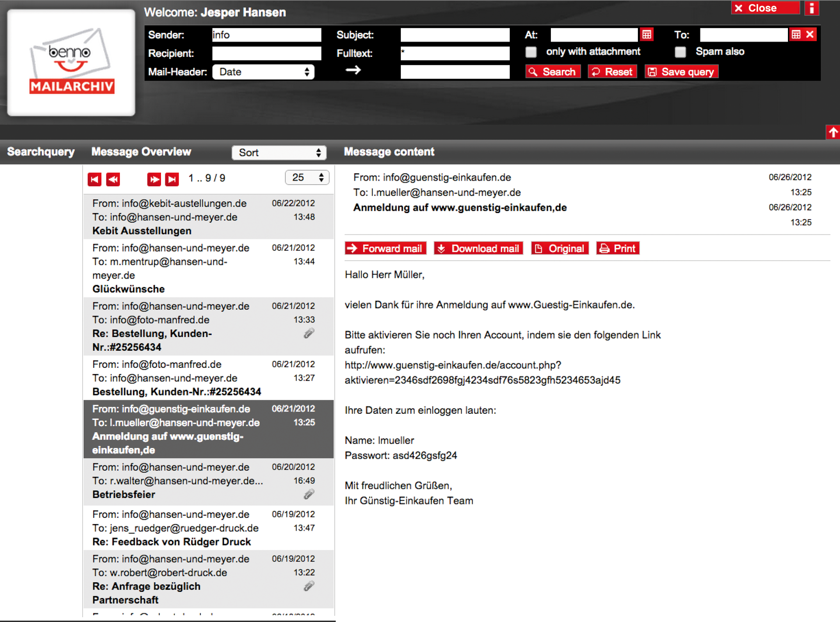Click the Benno Mailarchiv logo
Viewport: 840px width, 622px height.
point(71,63)
